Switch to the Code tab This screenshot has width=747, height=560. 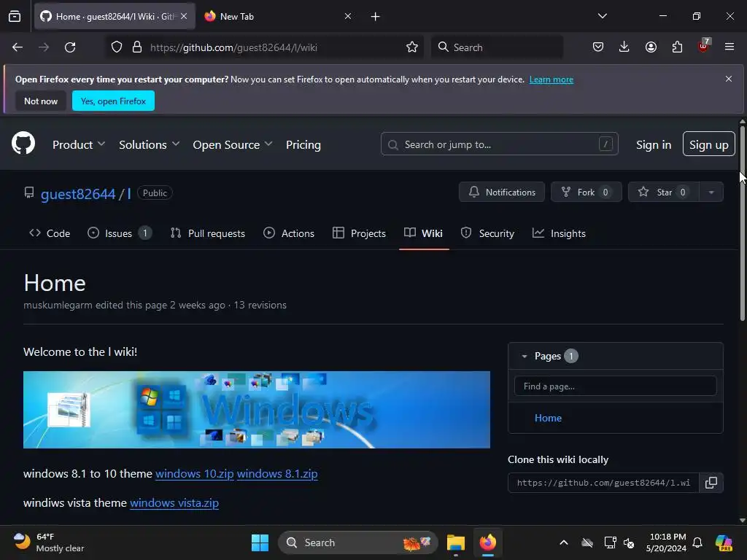point(50,233)
